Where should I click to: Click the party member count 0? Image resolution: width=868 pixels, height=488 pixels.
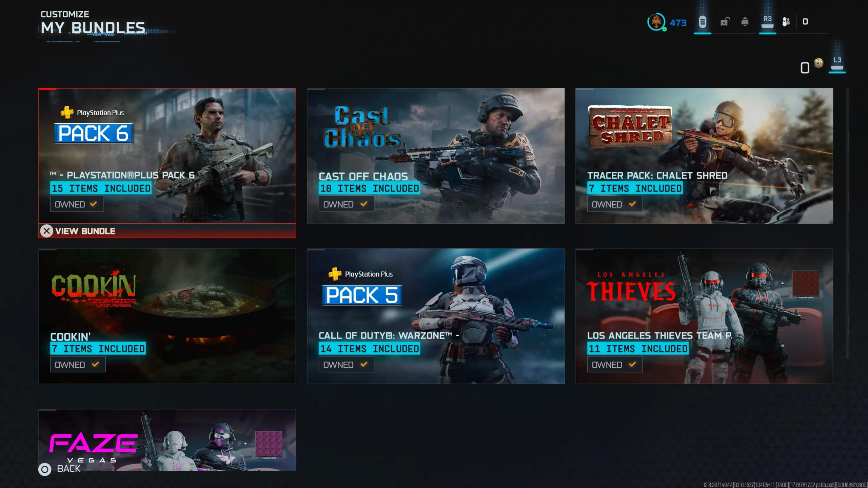coord(805,22)
